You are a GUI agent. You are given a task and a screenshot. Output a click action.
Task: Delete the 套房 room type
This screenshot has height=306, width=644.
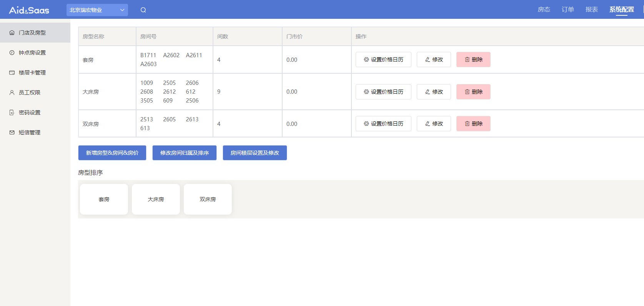473,60
